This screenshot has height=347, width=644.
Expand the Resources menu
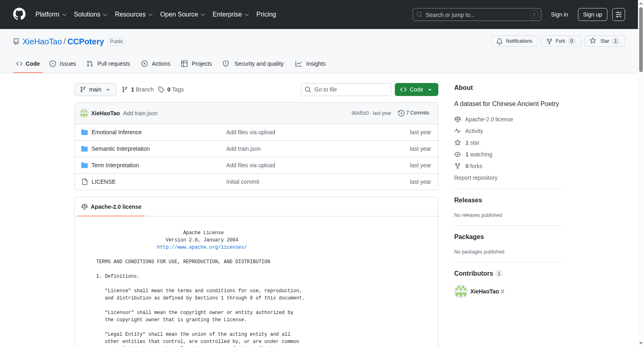tap(134, 15)
